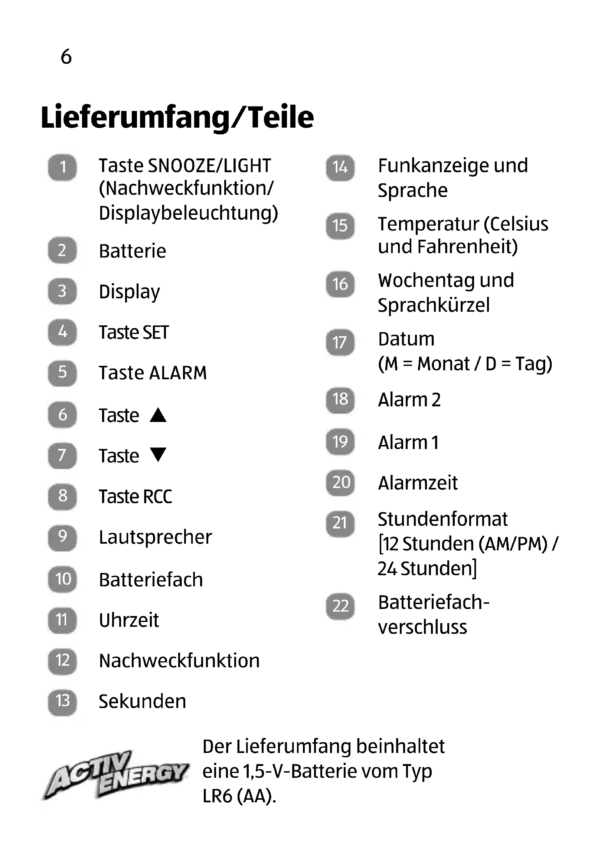Select the number 14 badge beside Funkanzeige
The image size is (614, 868).
pyautogui.click(x=340, y=167)
